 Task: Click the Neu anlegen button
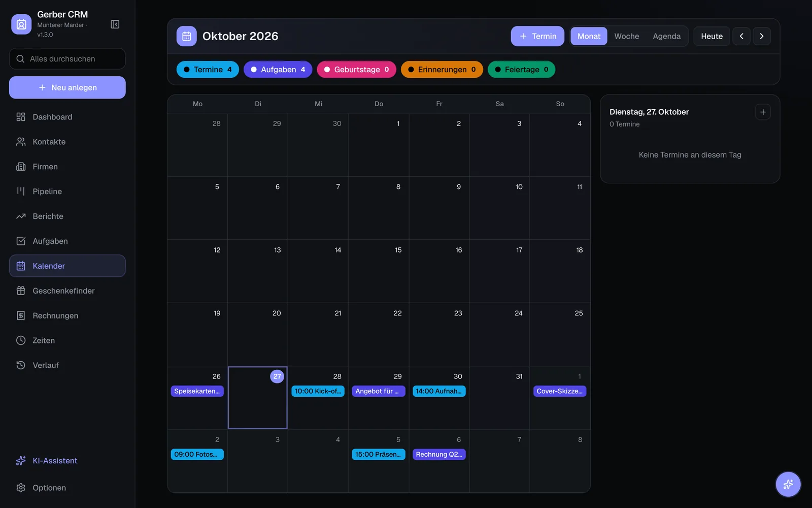[67, 87]
